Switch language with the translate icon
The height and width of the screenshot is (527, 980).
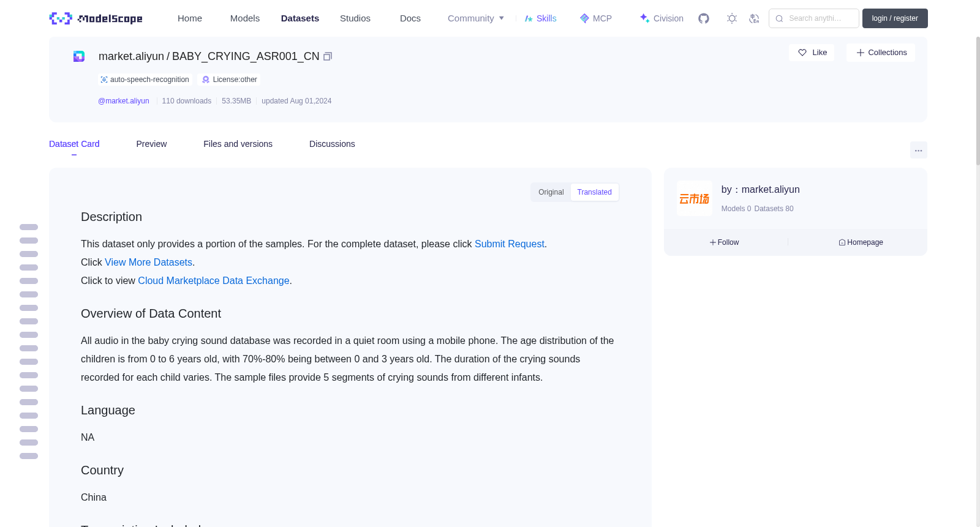(754, 18)
